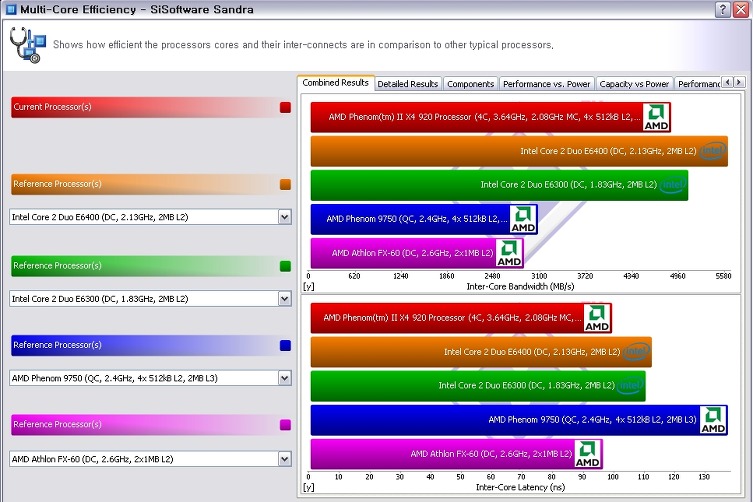
Task: Click the [y] label under the latency chart
Action: tap(309, 488)
